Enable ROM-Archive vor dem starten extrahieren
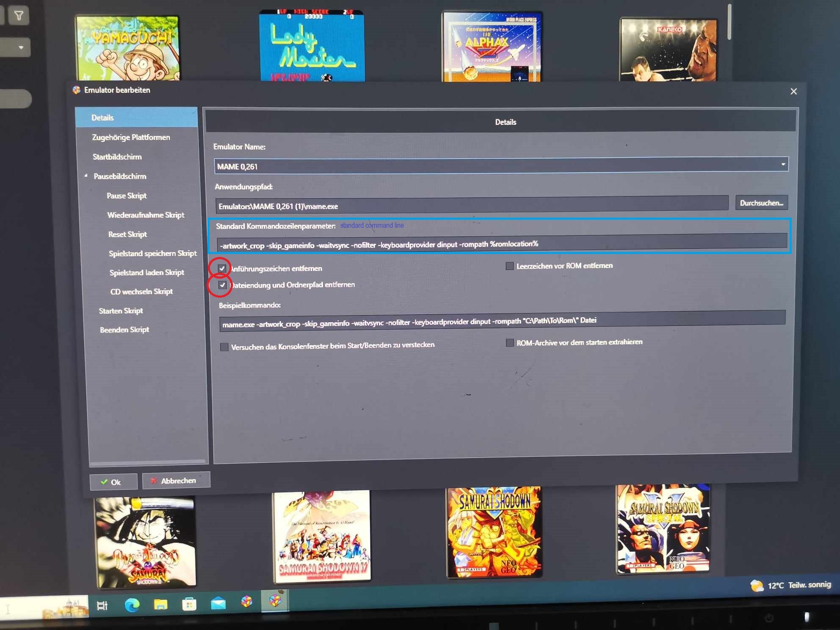 point(510,343)
